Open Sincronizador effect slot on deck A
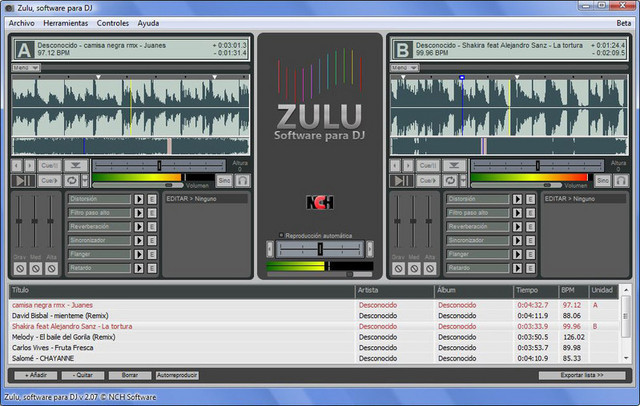640x406 pixels. click(99, 240)
